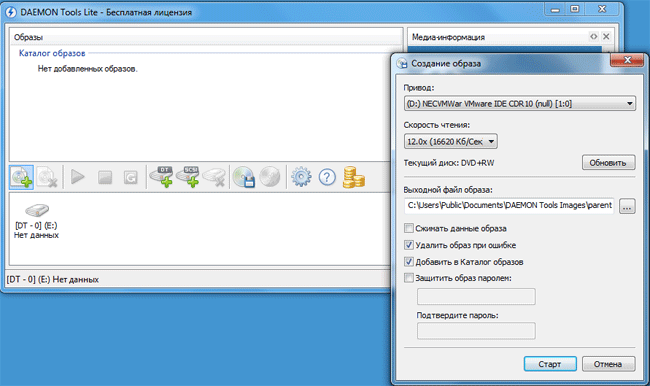Screen dimensions: 650x386
Task: Select the [DT - 0] (E:) virtual drive
Action: click(36, 221)
